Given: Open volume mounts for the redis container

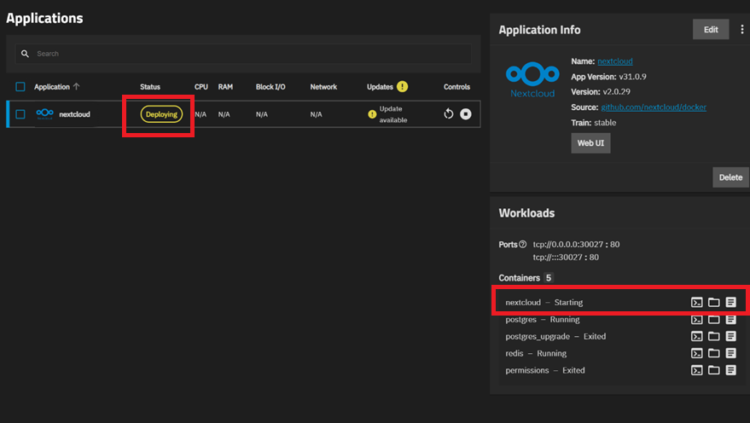Looking at the screenshot, I should [x=714, y=353].
